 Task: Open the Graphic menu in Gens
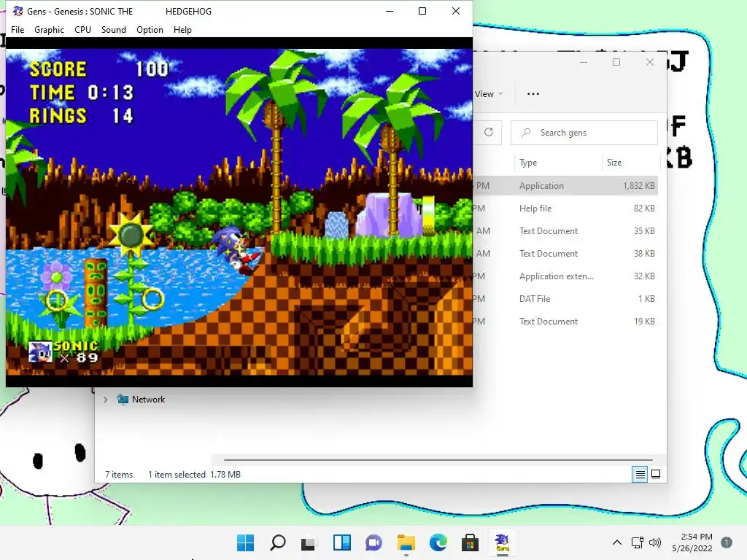[x=49, y=29]
